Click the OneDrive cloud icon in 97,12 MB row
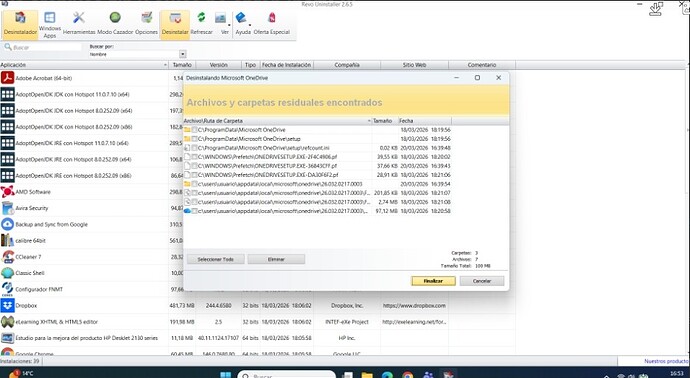690x378 pixels. (187, 211)
